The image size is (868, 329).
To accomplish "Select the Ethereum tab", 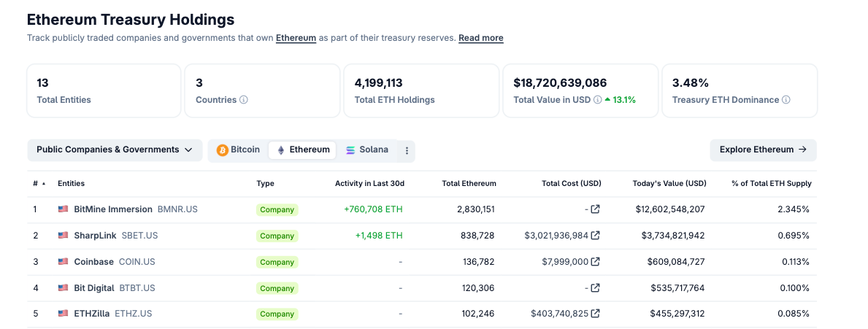I will 302,150.
